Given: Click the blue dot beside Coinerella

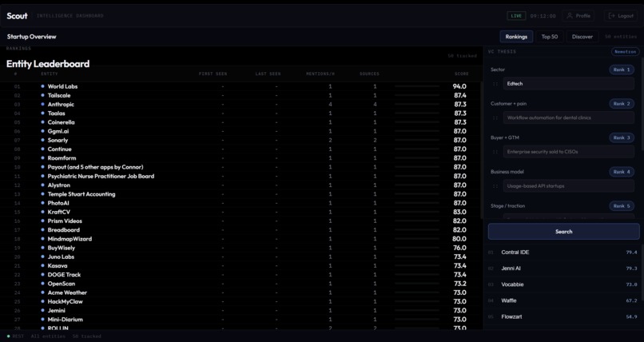Looking at the screenshot, I should tap(42, 122).
